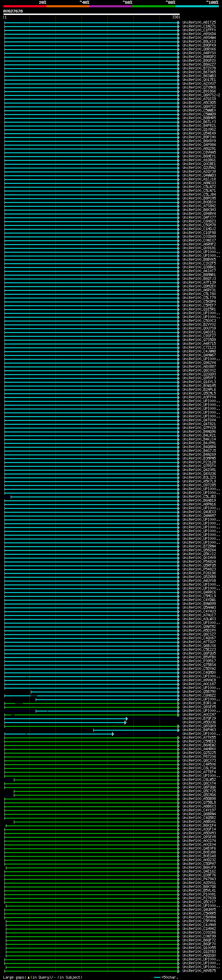Select hit UniRef100_B9GPZ0

click(199, 60)
